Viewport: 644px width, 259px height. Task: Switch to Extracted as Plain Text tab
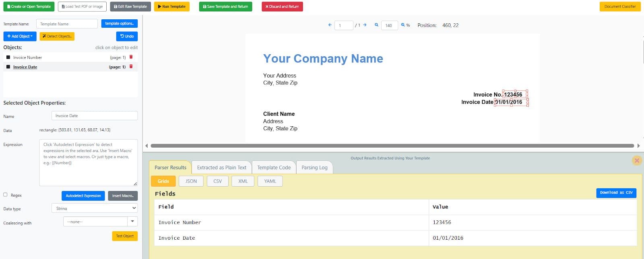221,167
